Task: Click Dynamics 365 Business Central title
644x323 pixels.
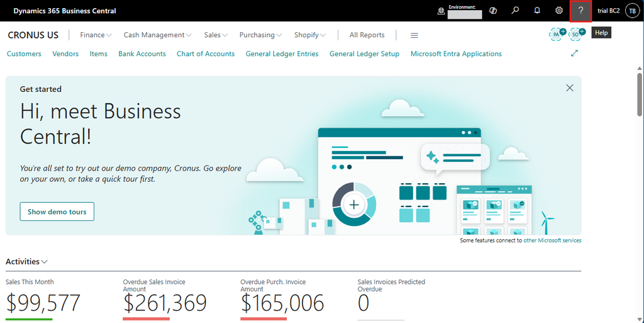Action: coord(65,11)
